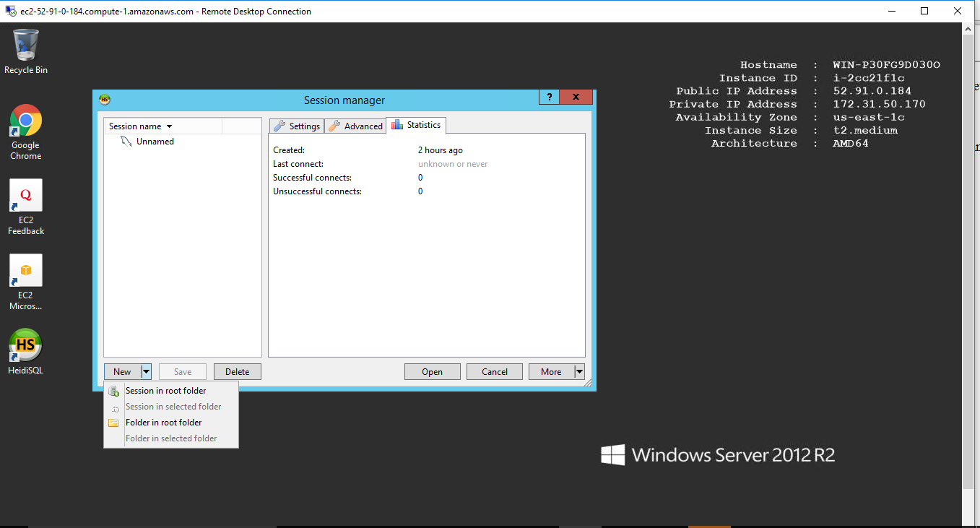The height and width of the screenshot is (528, 980).
Task: Select the Statistics tab
Action: coord(416,125)
